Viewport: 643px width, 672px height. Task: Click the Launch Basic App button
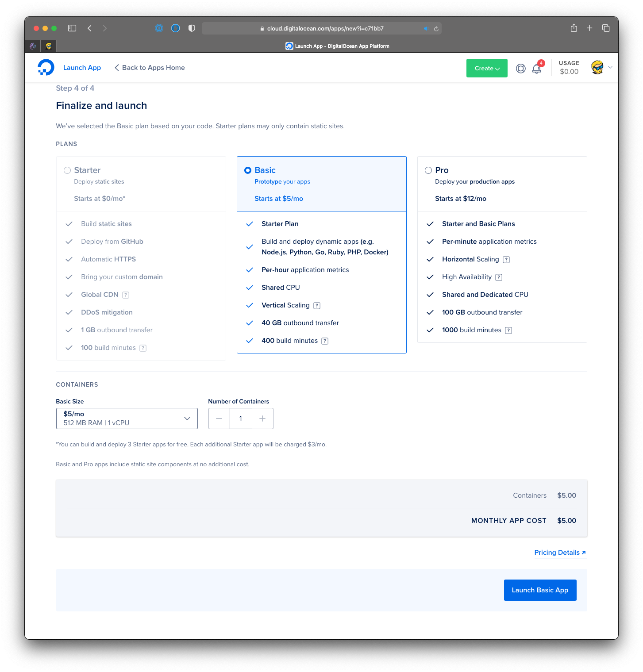540,590
